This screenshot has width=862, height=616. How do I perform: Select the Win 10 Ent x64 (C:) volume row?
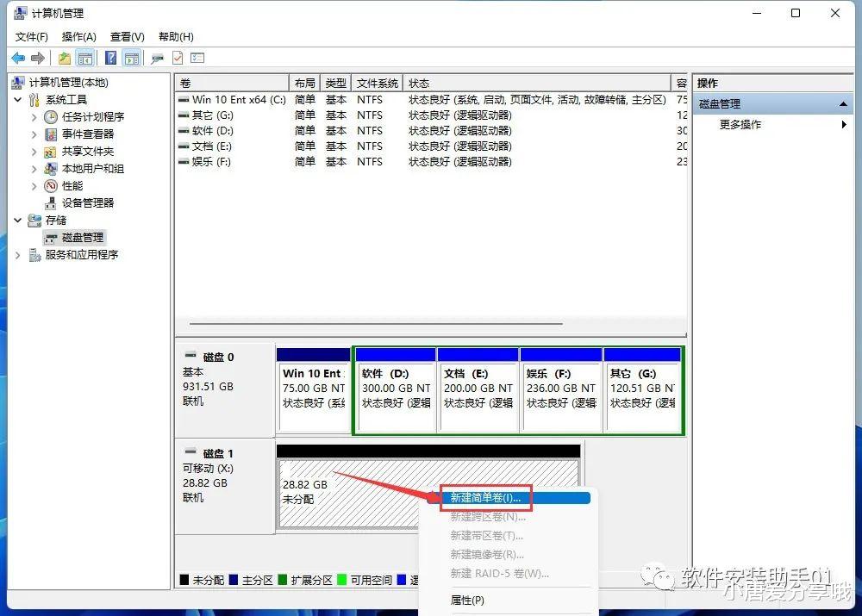pyautogui.click(x=431, y=99)
